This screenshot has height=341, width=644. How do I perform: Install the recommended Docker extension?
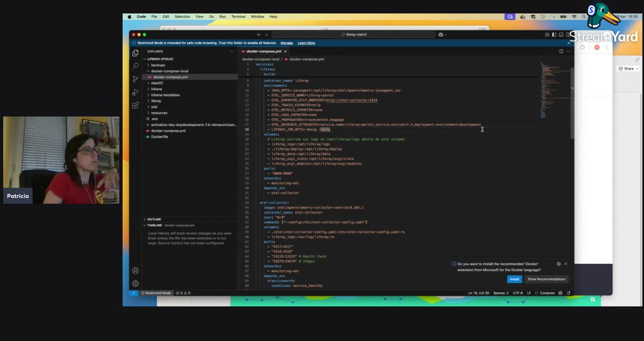(x=514, y=279)
